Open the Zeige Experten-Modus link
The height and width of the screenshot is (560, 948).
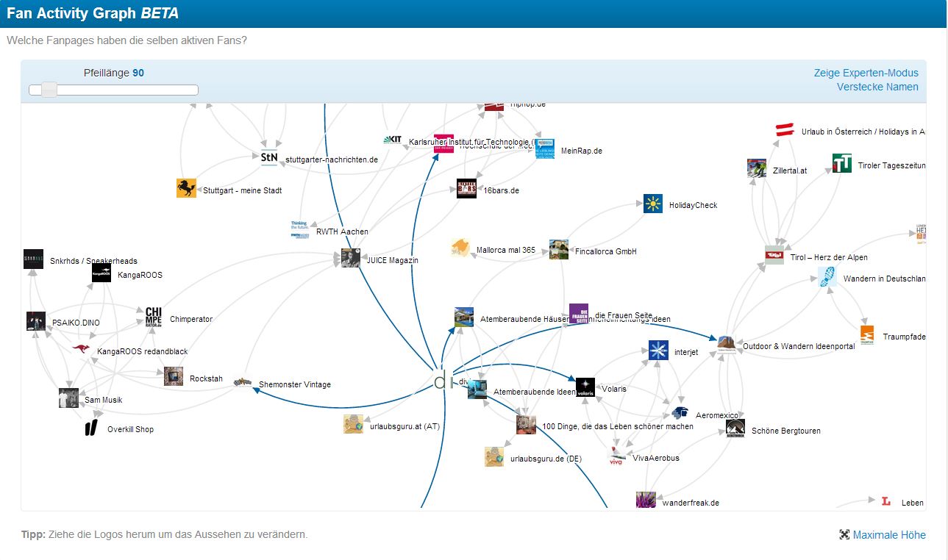866,73
